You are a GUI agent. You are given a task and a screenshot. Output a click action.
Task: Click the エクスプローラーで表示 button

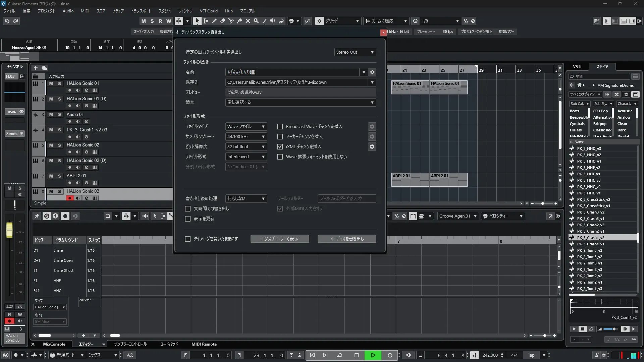click(x=279, y=239)
